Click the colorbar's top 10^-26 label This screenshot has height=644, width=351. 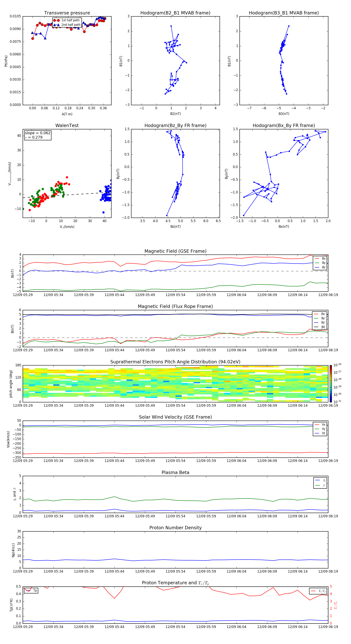(337, 365)
